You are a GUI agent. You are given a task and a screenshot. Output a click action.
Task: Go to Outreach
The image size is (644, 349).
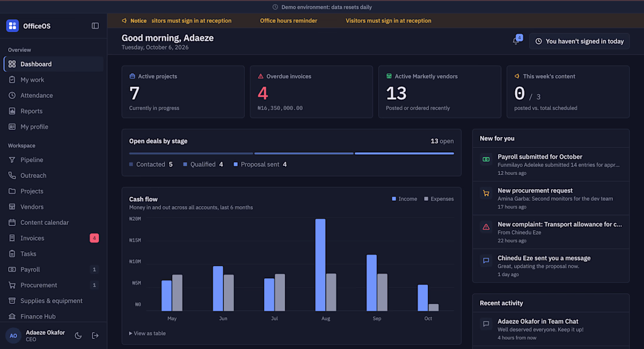(54, 175)
